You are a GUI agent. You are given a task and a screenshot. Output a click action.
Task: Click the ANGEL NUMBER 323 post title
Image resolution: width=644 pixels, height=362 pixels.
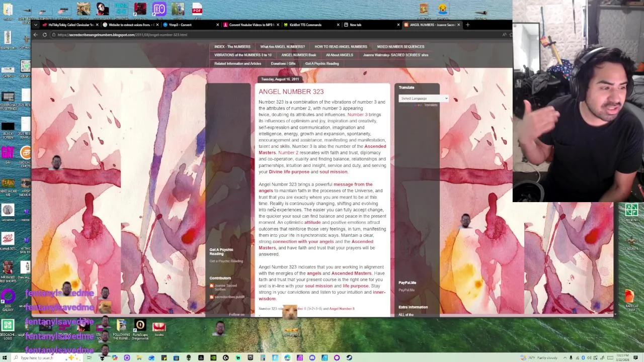pos(291,92)
